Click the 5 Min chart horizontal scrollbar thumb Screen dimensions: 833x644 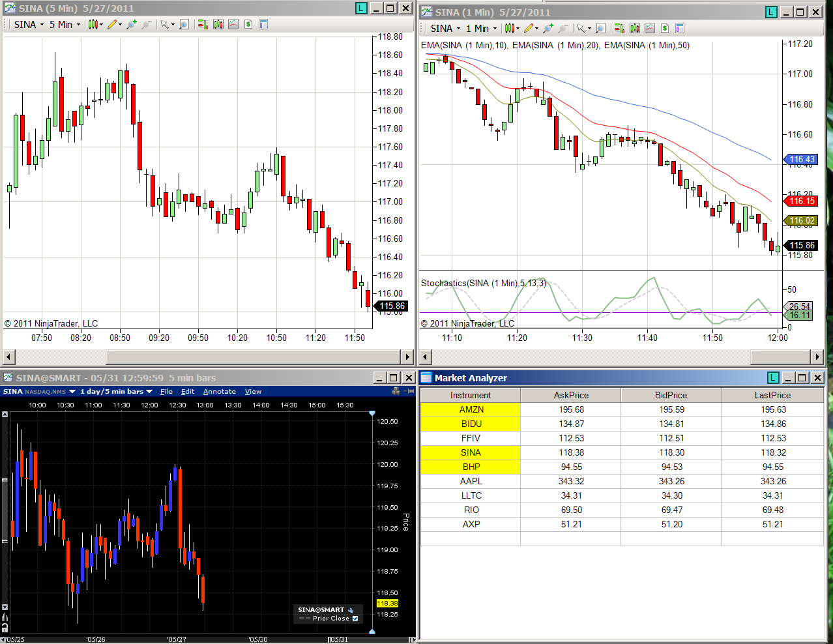coord(254,357)
